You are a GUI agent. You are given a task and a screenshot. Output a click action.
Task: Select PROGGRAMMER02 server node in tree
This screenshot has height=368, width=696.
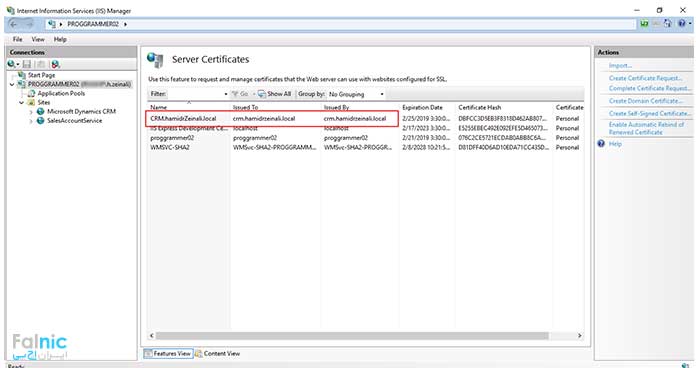click(79, 84)
